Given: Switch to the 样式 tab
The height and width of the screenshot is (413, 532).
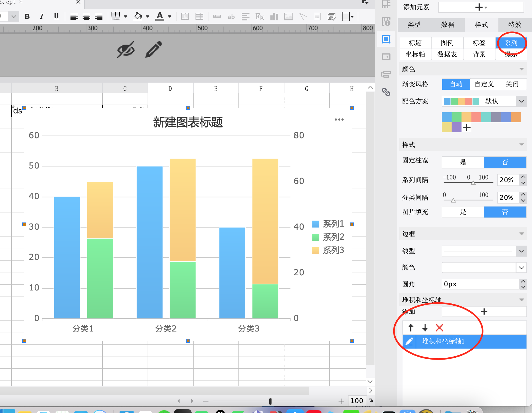Looking at the screenshot, I should [x=481, y=25].
